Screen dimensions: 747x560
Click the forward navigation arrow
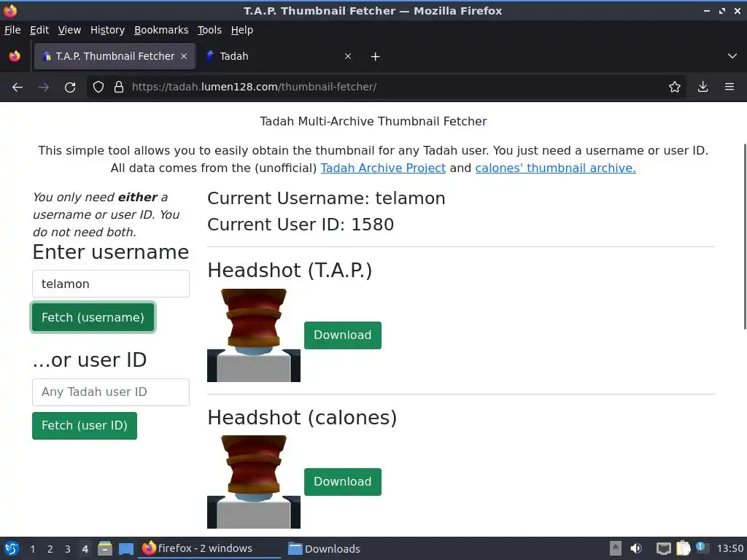pos(44,87)
